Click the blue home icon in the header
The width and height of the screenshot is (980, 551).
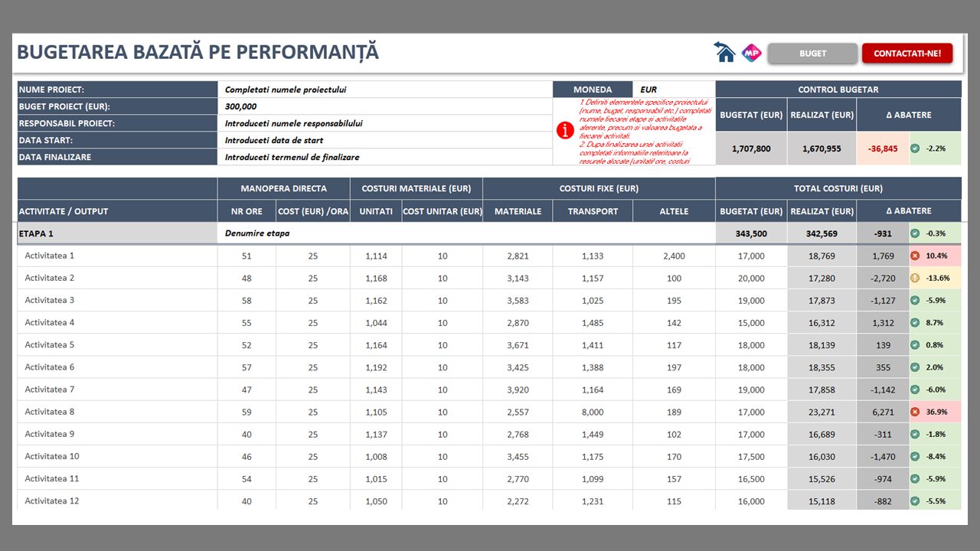[x=724, y=53]
